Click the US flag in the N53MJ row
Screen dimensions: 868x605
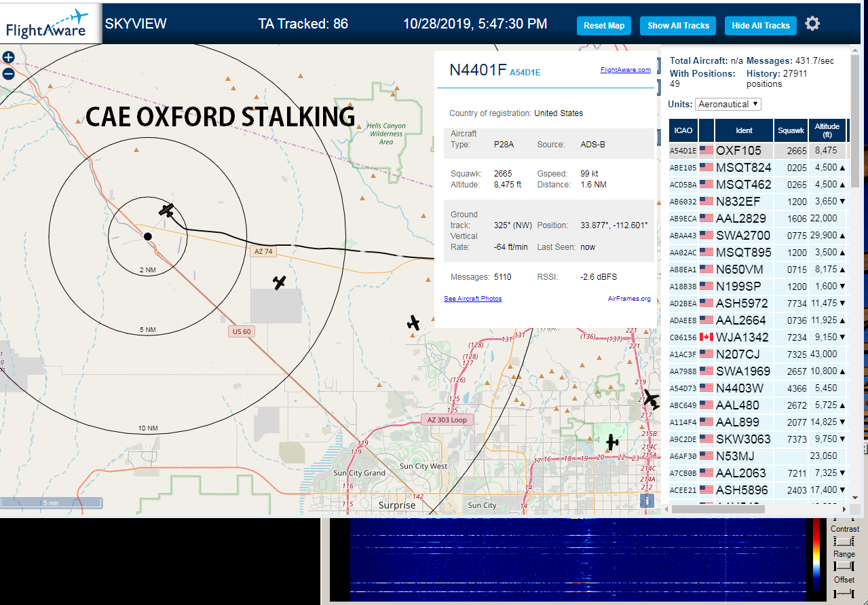point(706,456)
